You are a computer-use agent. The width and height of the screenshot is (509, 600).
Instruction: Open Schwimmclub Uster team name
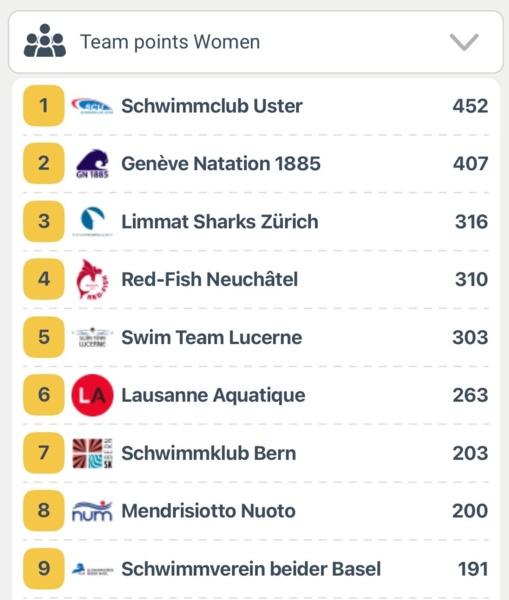212,106
